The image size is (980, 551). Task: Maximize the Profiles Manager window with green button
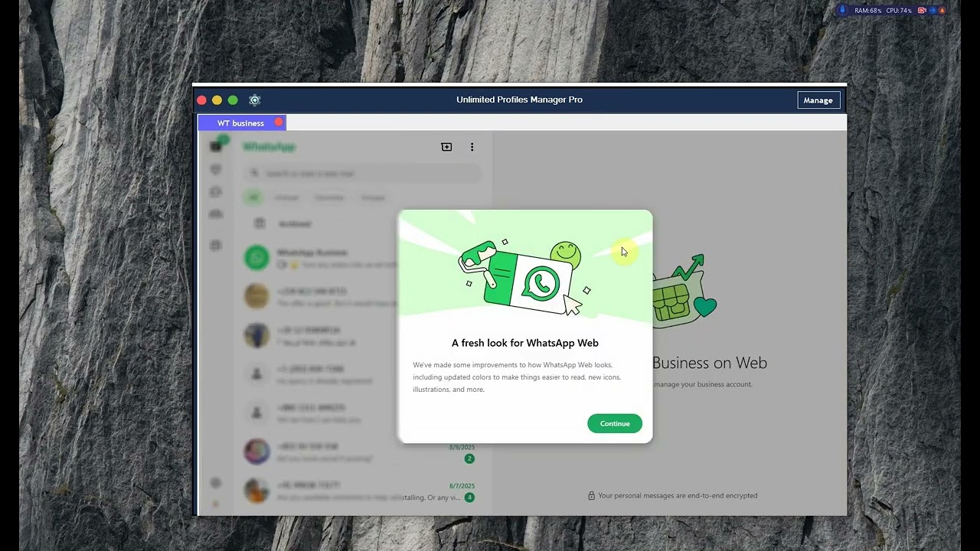coord(233,100)
